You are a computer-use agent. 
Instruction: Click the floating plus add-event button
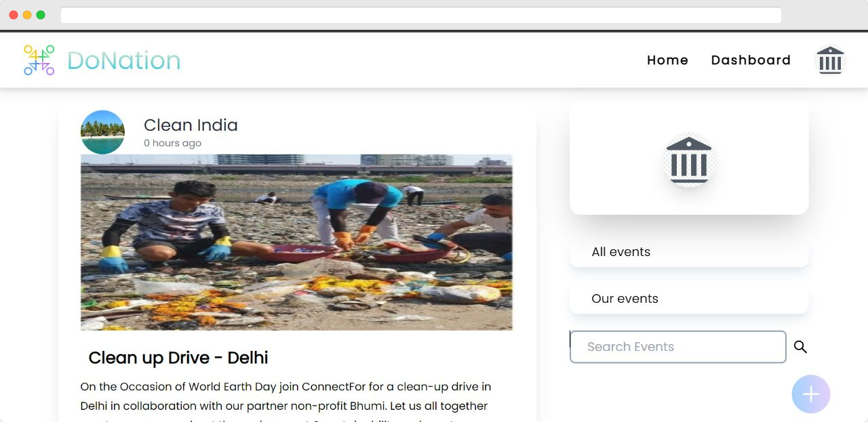pos(811,394)
